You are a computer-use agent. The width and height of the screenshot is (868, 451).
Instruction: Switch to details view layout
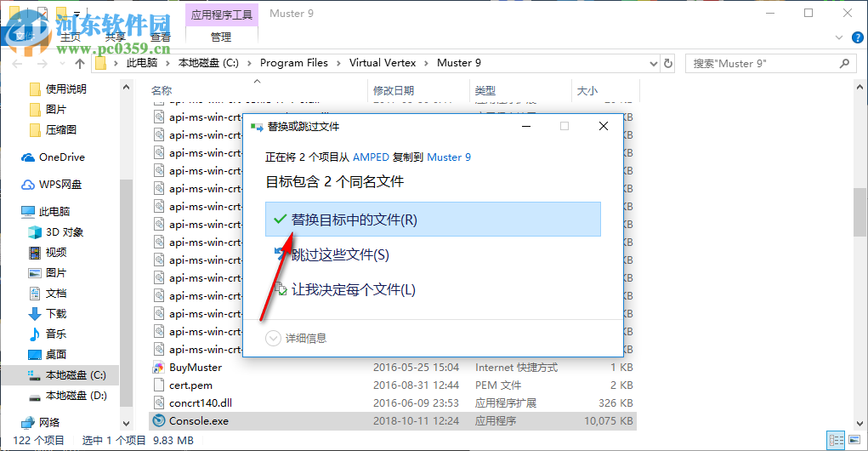click(836, 441)
